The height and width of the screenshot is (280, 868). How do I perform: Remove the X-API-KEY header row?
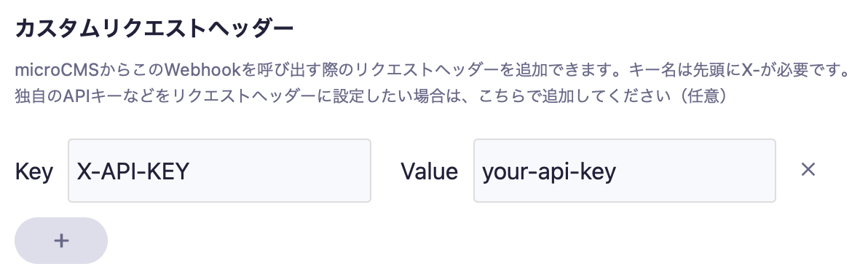click(x=808, y=170)
